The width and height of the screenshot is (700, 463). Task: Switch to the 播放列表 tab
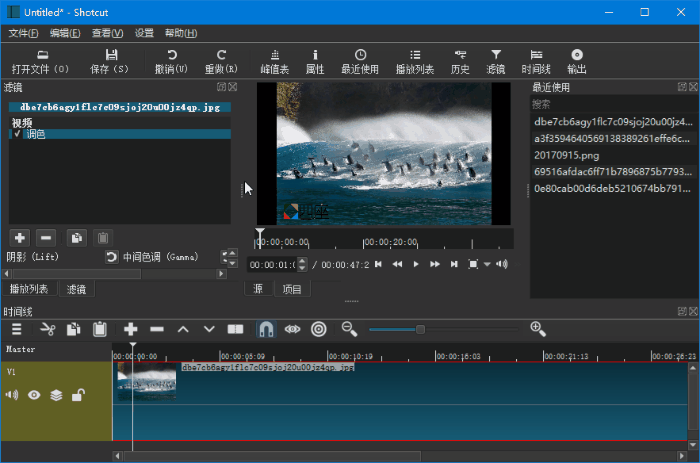coord(29,289)
